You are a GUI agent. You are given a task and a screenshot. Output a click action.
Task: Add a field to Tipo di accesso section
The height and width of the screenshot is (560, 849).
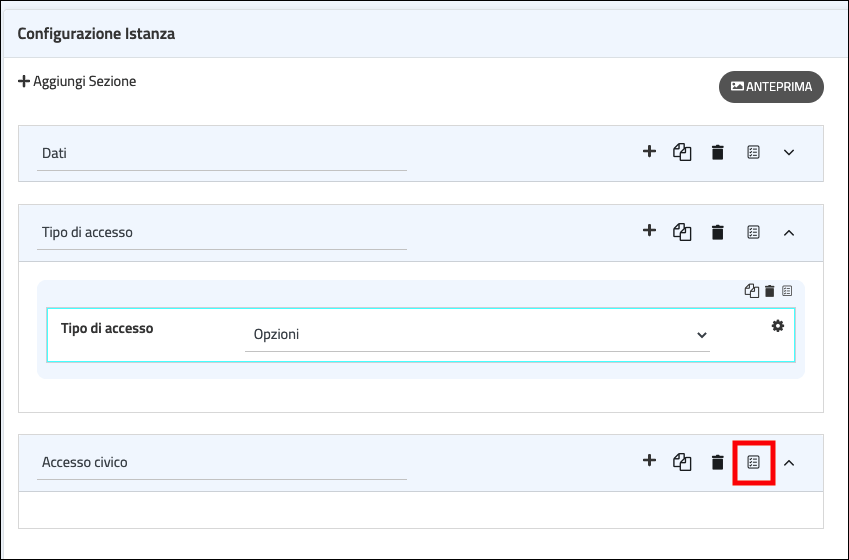click(x=649, y=231)
